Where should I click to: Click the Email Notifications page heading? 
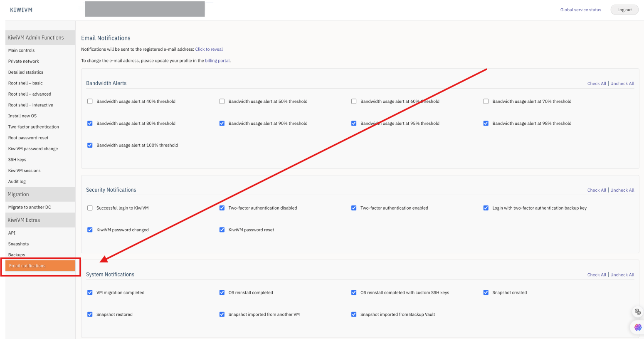pos(106,38)
